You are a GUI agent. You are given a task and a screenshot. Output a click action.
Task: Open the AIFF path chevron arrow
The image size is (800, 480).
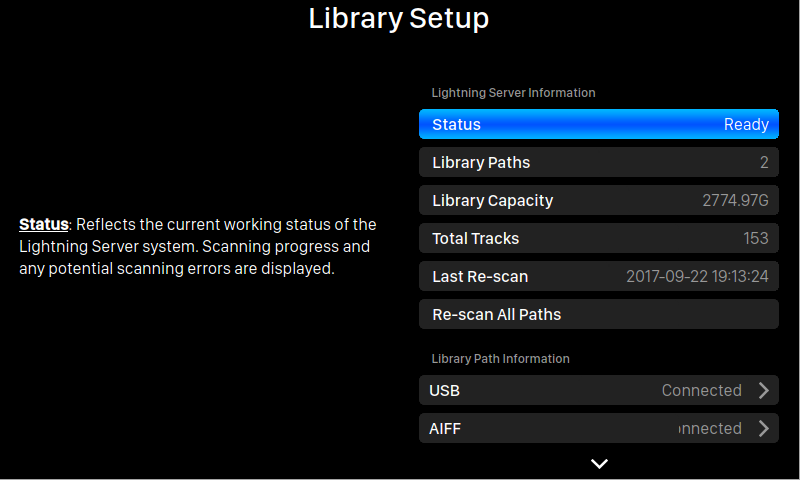(763, 428)
